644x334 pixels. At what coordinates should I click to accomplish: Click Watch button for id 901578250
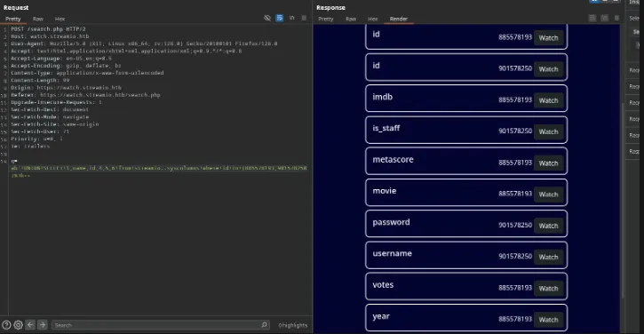548,69
